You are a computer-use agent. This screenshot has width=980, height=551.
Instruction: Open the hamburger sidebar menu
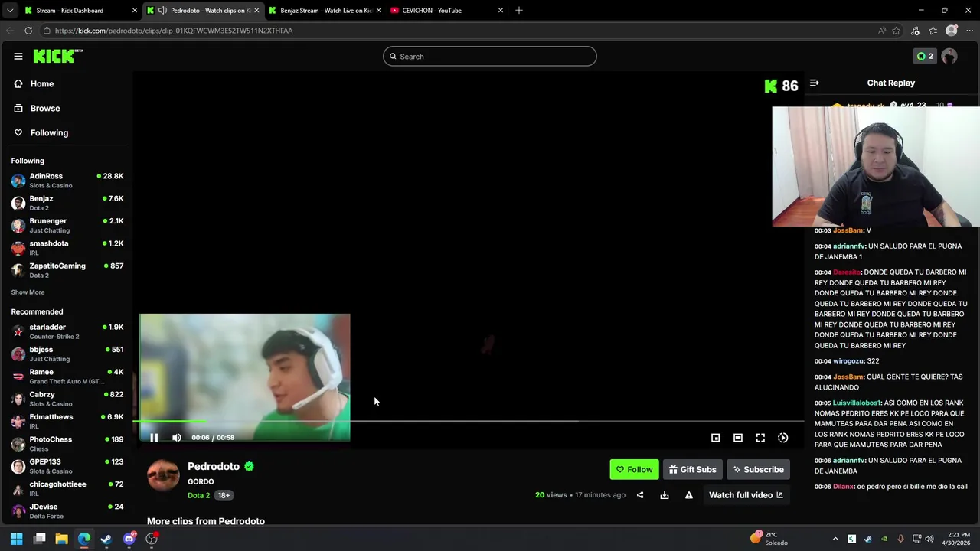(18, 56)
